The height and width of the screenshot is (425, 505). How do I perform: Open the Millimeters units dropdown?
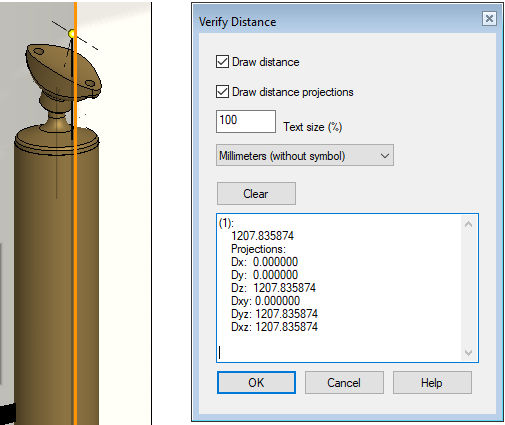click(x=305, y=155)
